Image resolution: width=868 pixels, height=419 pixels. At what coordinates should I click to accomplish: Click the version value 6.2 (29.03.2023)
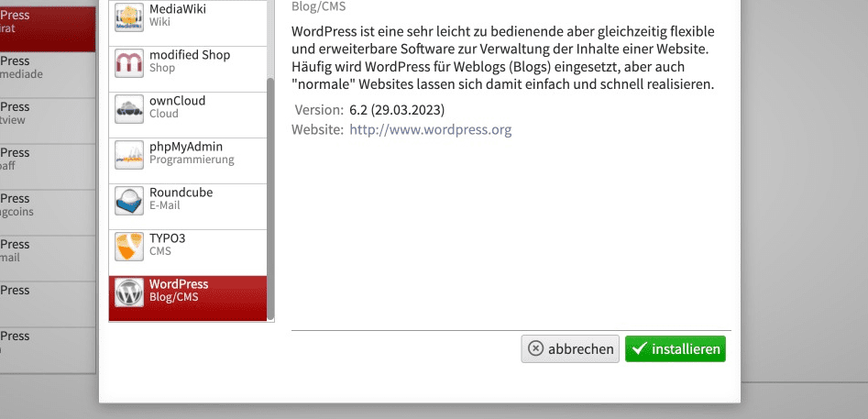coord(397,110)
